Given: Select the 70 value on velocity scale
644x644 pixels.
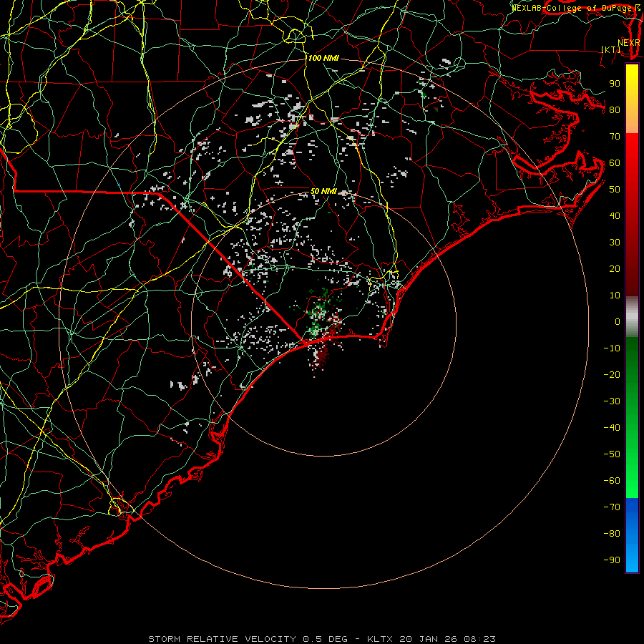Looking at the screenshot, I should click(615, 137).
